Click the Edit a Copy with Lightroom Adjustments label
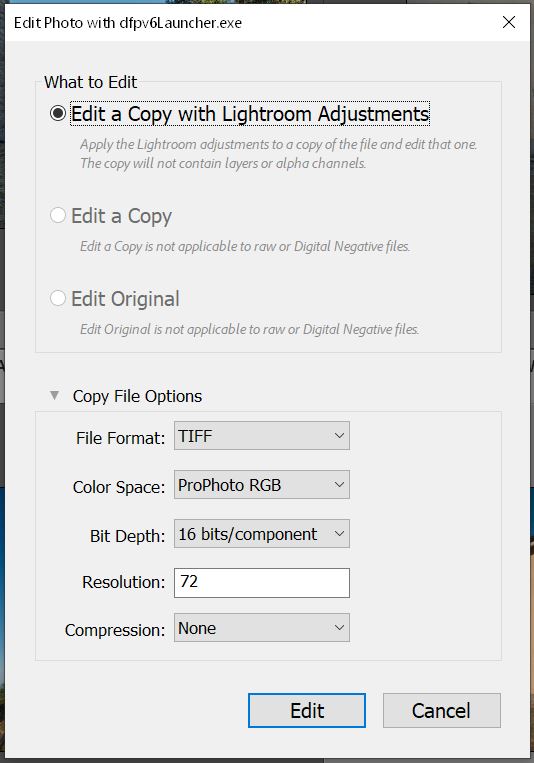 point(250,114)
